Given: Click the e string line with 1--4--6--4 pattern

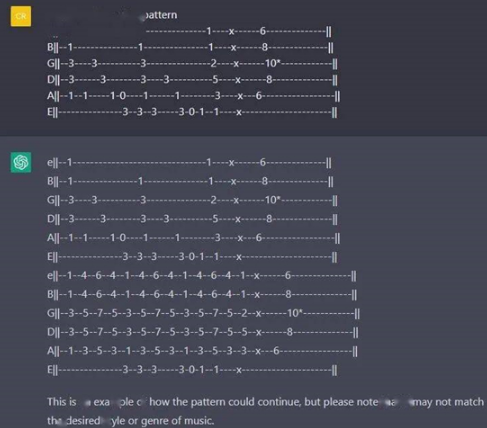Looking at the screenshot, I should click(202, 276).
